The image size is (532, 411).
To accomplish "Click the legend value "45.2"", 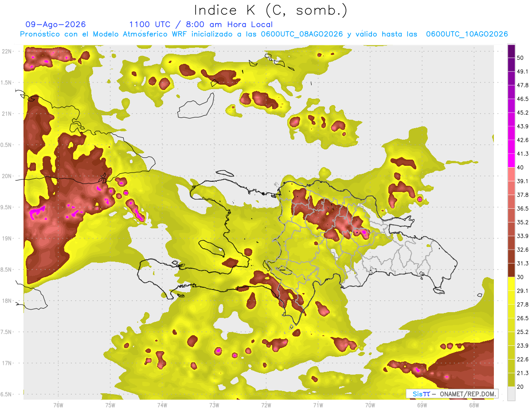I will tap(523, 113).
